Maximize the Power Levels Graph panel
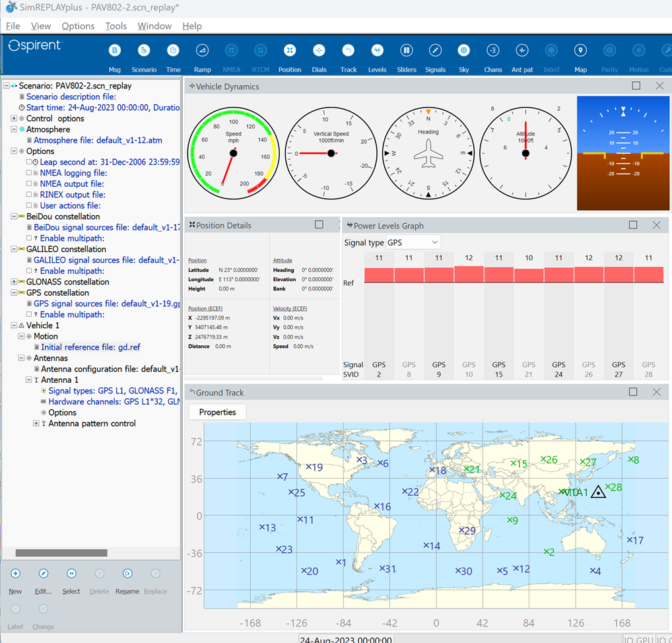 (633, 225)
